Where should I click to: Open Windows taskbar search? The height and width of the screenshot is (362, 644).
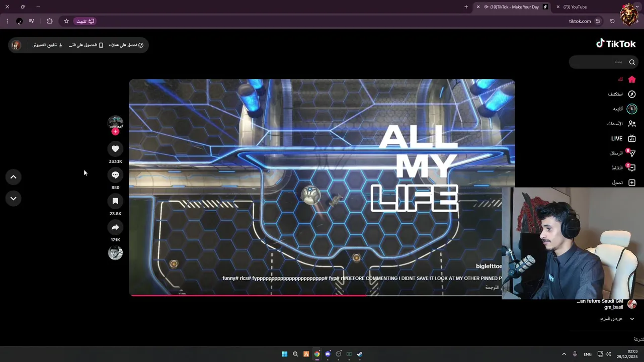295,354
